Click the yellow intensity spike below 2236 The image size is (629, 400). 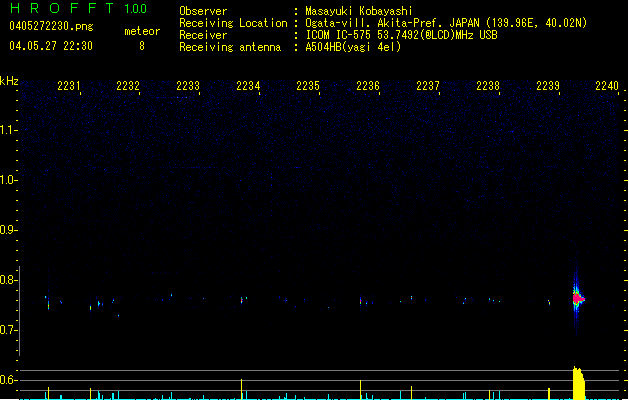tap(360, 390)
